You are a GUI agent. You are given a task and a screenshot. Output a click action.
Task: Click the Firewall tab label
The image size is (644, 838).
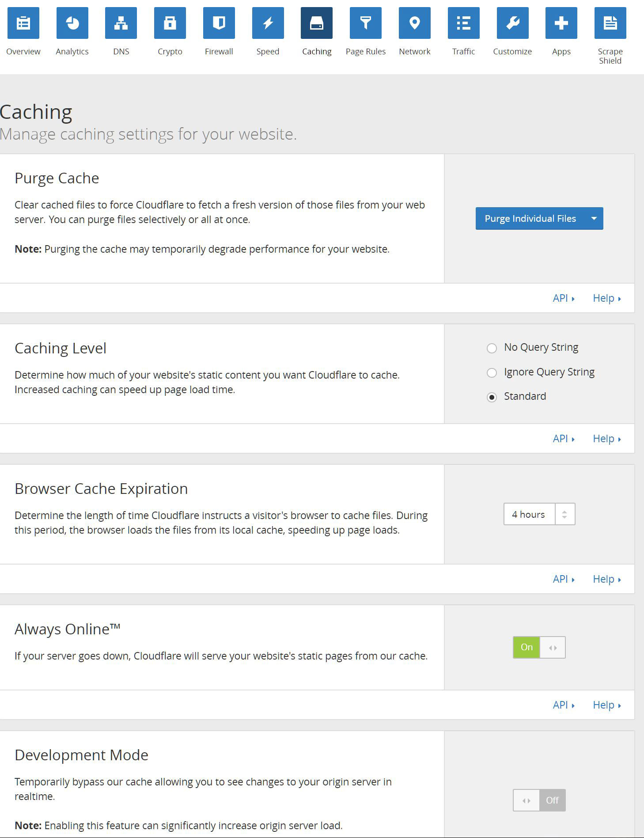pyautogui.click(x=219, y=52)
